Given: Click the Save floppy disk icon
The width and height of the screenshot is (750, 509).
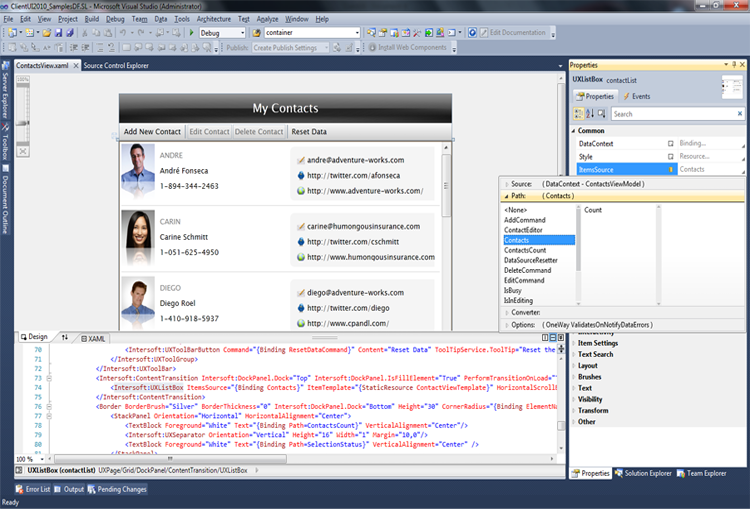Looking at the screenshot, I should 58,33.
